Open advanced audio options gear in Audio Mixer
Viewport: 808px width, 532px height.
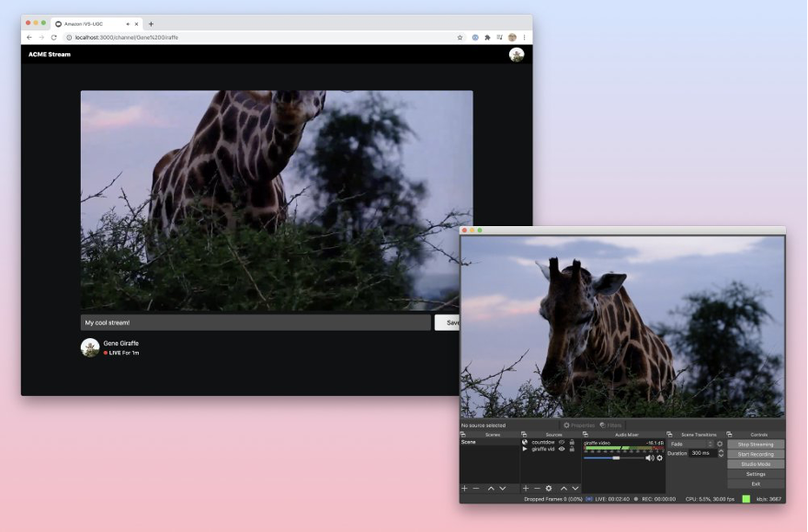tap(658, 458)
